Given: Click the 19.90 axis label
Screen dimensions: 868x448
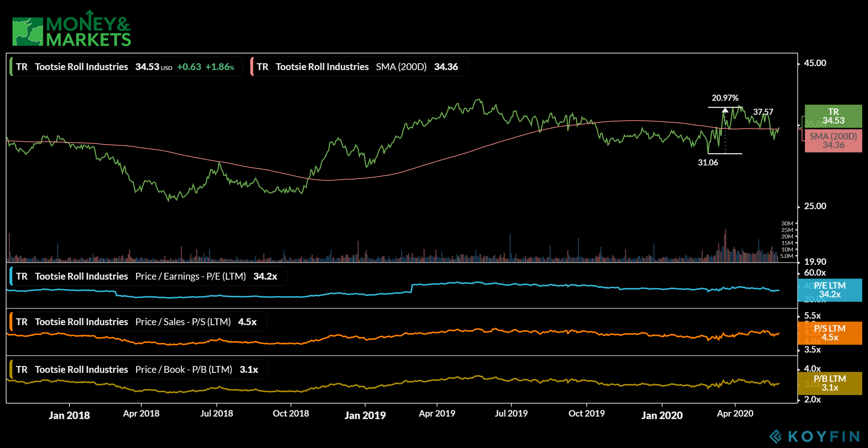Looking at the screenshot, I should 815,262.
